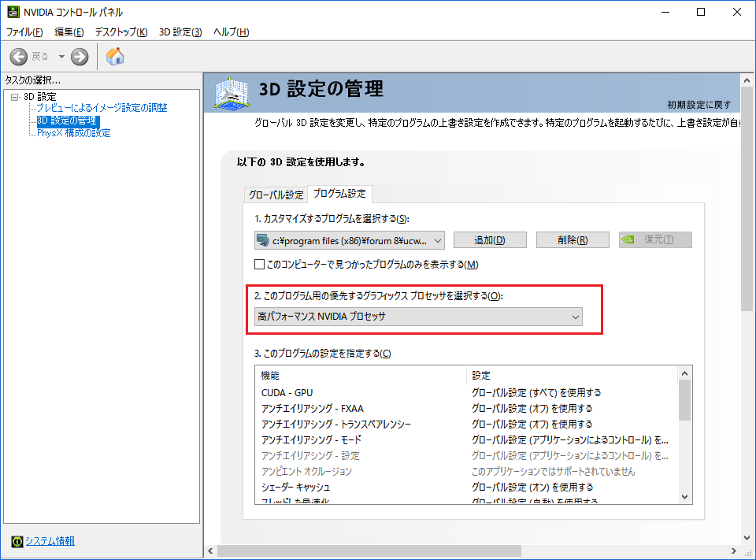Switch to the グローバル設定 tab
This screenshot has width=756, height=560.
(276, 195)
